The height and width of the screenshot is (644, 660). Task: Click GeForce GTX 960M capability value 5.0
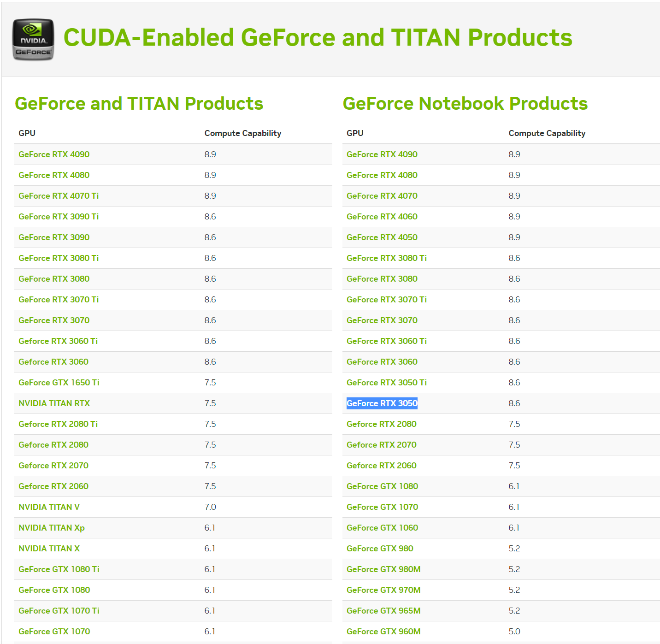tap(514, 632)
